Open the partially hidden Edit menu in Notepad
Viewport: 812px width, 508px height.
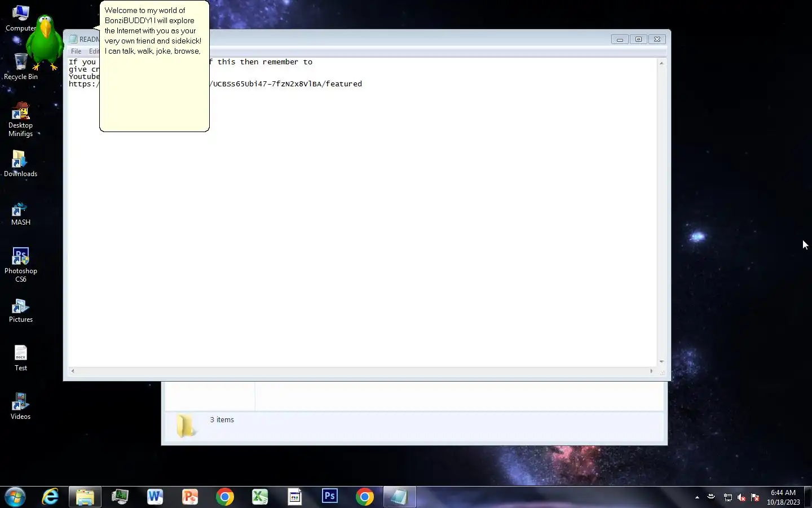pos(94,51)
